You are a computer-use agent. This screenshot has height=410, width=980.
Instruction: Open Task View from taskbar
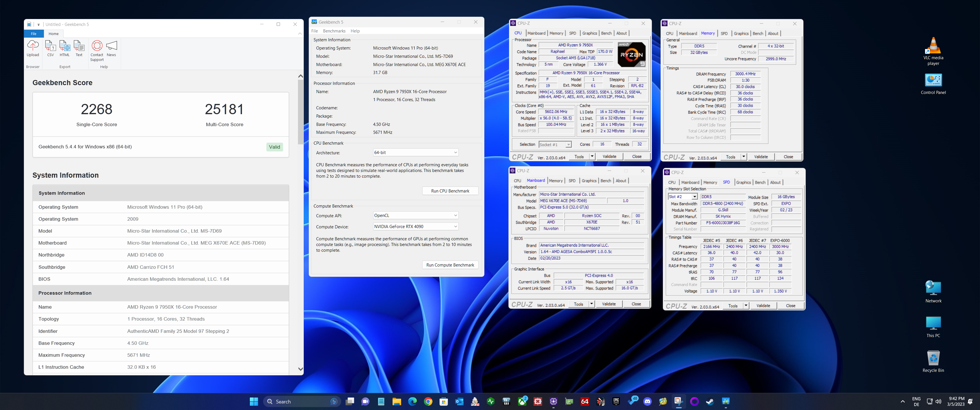[350, 401]
